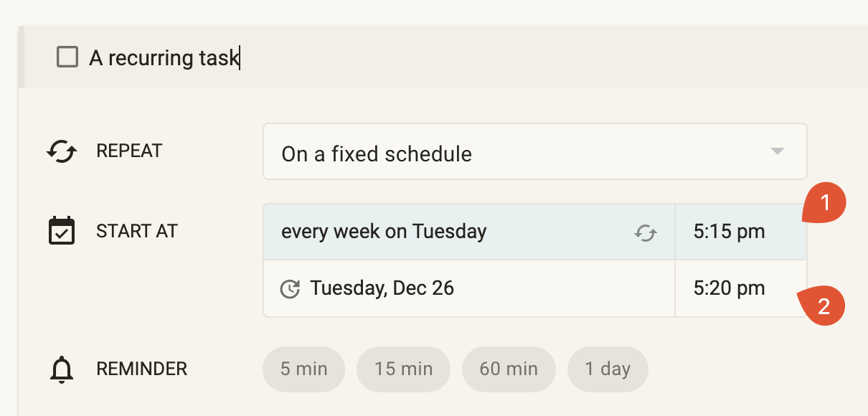
Task: Choose the 60 min reminder chip
Action: (509, 369)
